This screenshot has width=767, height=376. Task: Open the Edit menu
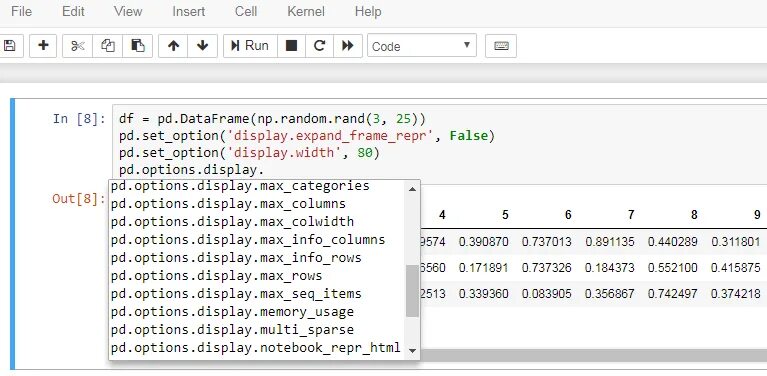tap(73, 11)
